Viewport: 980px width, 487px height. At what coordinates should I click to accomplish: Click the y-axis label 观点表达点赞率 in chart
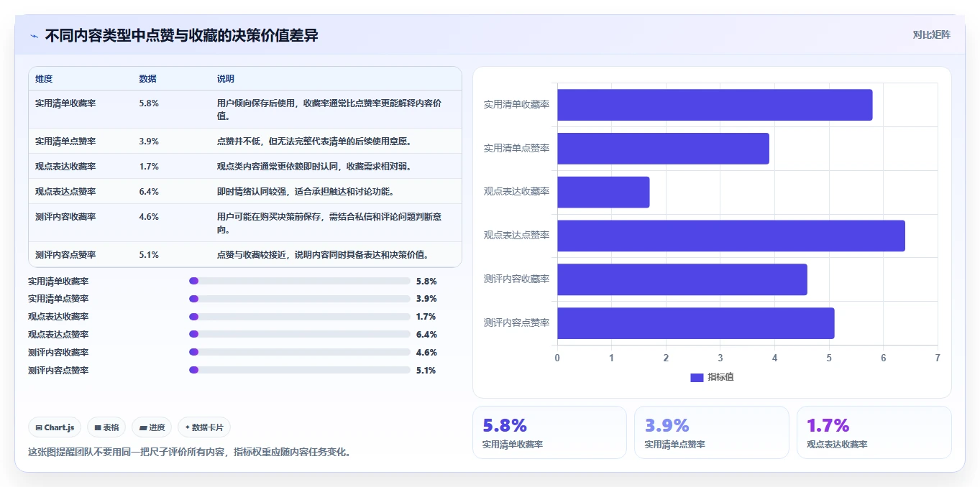click(516, 236)
